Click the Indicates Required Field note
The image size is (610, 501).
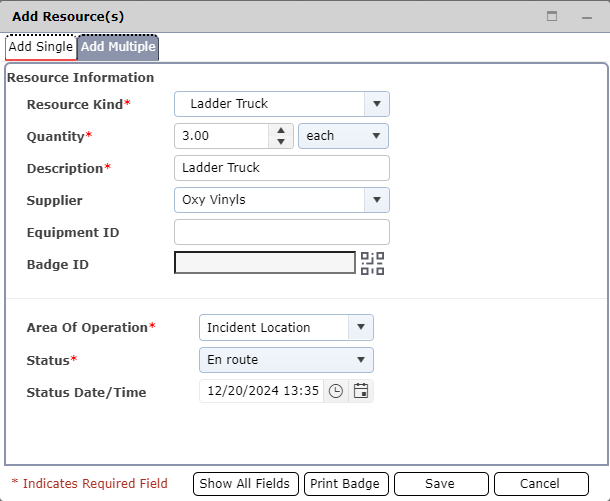point(90,483)
